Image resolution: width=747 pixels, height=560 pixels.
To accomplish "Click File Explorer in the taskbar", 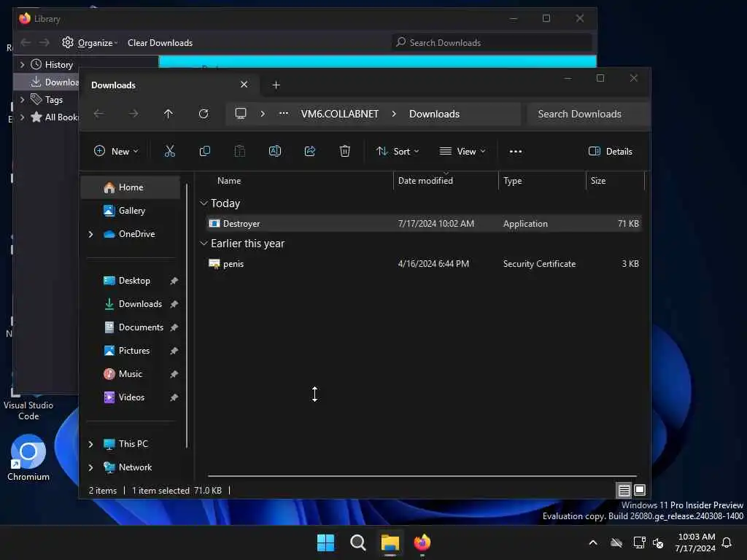I will tap(390, 542).
